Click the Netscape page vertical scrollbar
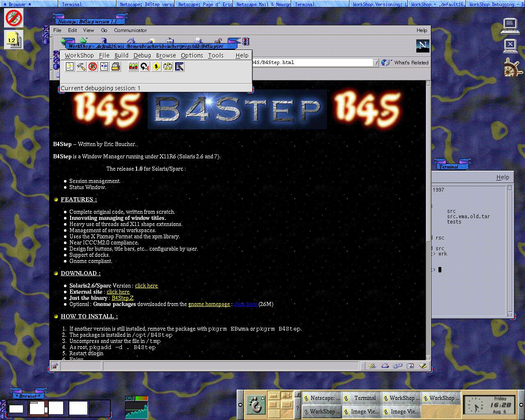Image resolution: width=525 pixels, height=420 pixels. [429, 220]
